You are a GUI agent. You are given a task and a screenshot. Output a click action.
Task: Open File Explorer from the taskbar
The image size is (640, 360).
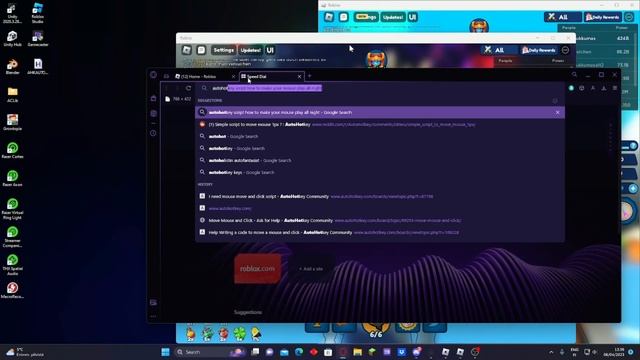click(x=358, y=352)
